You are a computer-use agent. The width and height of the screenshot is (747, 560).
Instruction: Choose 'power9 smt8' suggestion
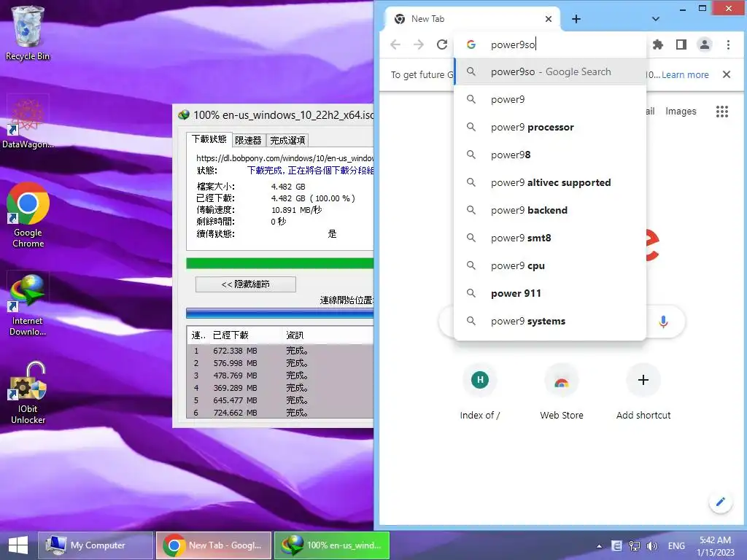(550, 238)
